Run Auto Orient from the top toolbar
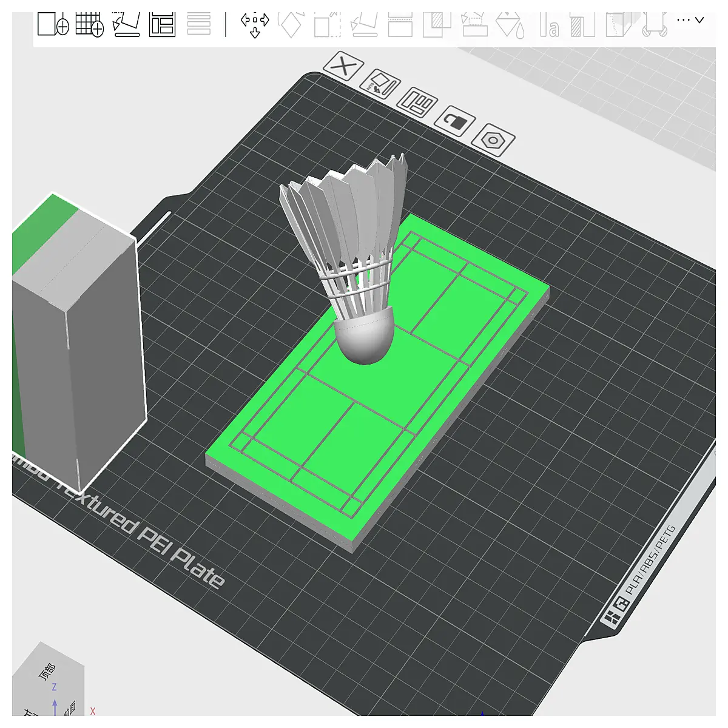The width and height of the screenshot is (728, 728). pos(127,24)
